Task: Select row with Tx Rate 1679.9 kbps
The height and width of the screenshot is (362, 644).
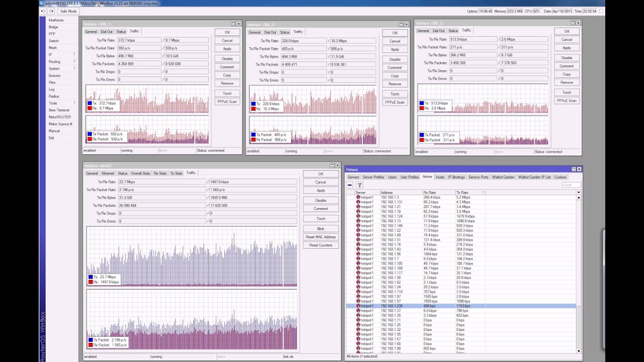Action: click(461, 216)
